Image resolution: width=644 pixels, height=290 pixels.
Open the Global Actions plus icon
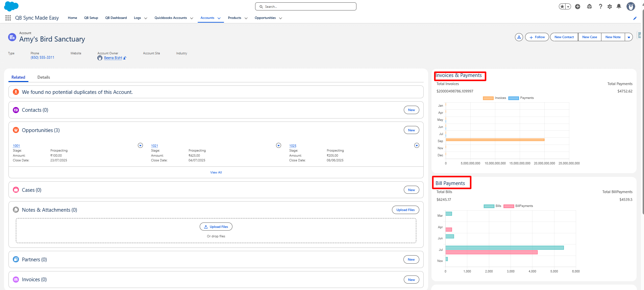pos(577,6)
